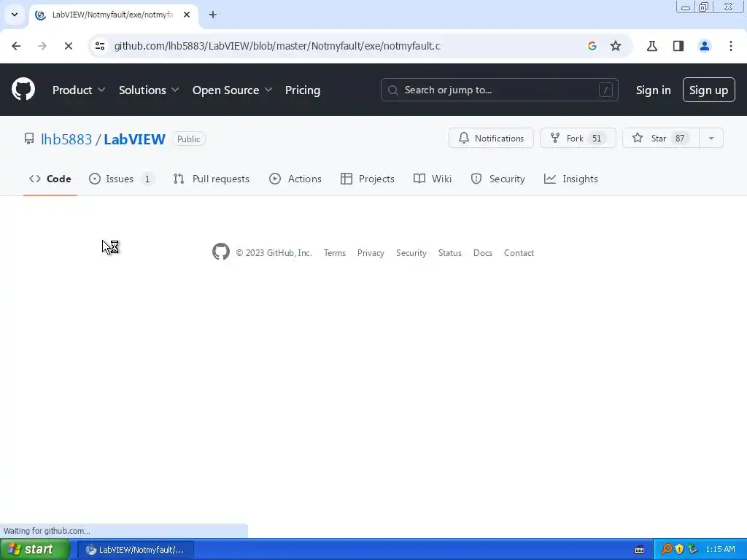Open the LabVIEW repository link
The height and width of the screenshot is (560, 747).
pyautogui.click(x=134, y=139)
